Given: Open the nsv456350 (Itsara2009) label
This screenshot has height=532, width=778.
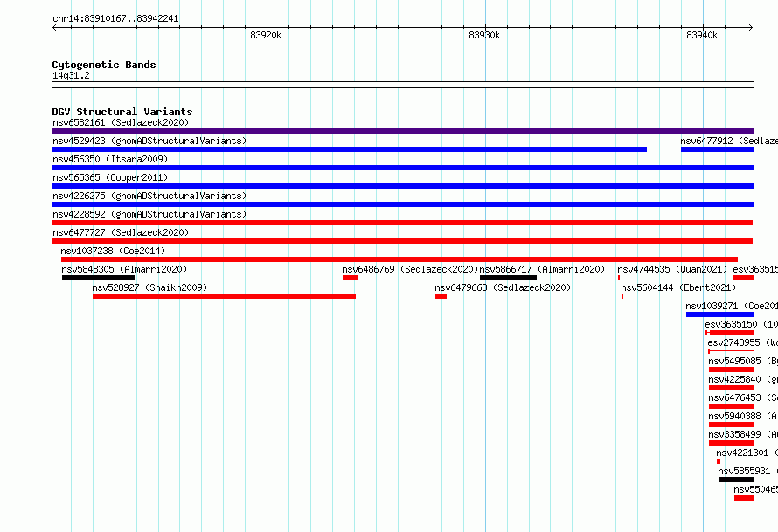Looking at the screenshot, I should click(110, 159).
